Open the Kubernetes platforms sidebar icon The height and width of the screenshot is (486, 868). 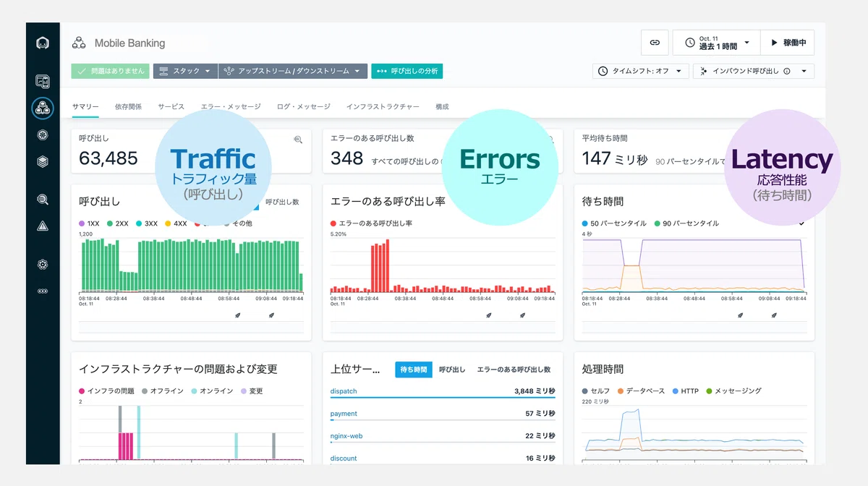(43, 135)
